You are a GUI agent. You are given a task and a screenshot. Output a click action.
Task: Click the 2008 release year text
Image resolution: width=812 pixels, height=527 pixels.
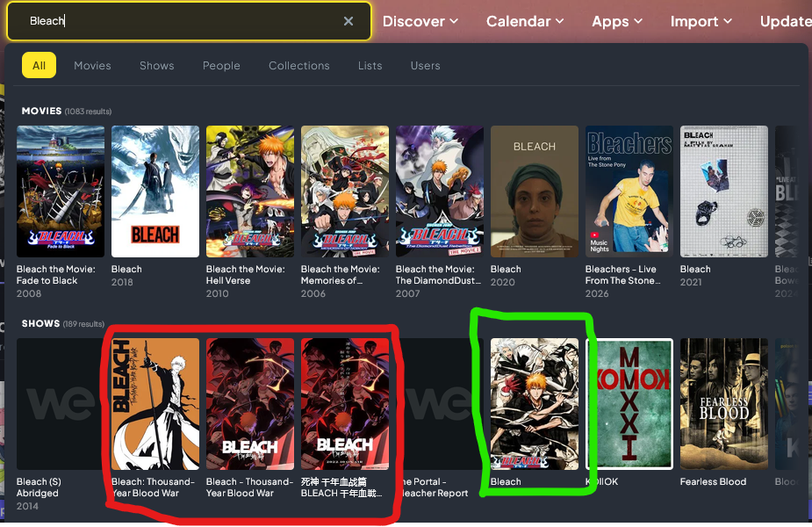pos(29,293)
